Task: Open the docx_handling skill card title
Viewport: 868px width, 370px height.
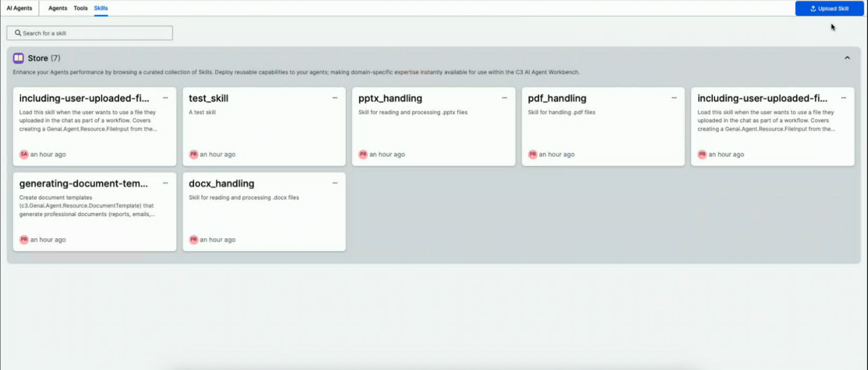Action: tap(221, 183)
